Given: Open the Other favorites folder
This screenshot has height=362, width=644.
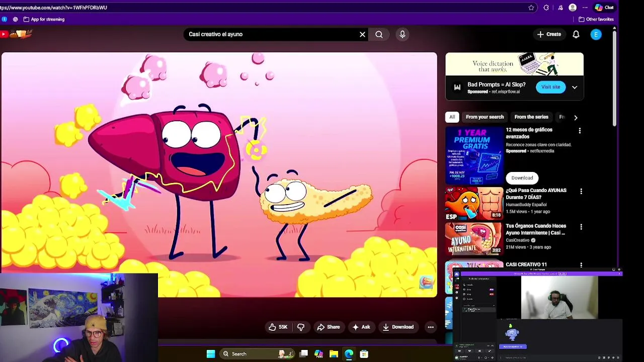Looking at the screenshot, I should [596, 19].
